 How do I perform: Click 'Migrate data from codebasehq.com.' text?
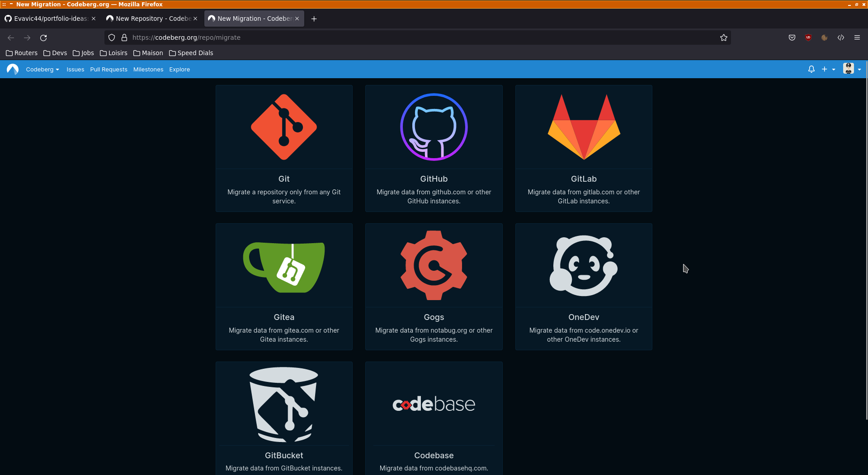[434, 468]
